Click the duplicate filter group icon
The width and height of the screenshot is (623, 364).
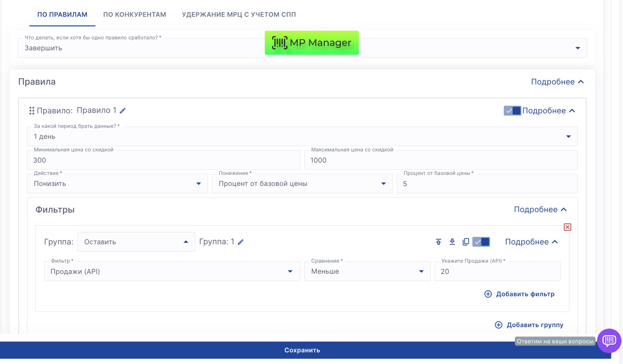[x=466, y=242]
